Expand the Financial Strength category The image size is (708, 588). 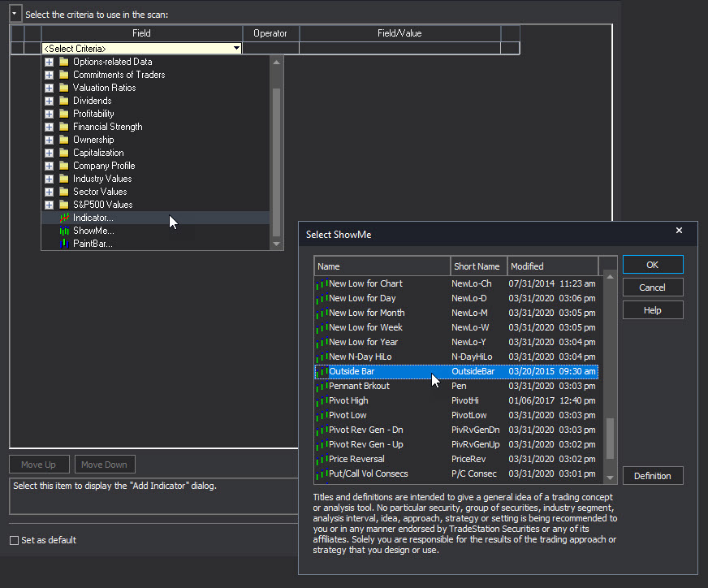50,128
